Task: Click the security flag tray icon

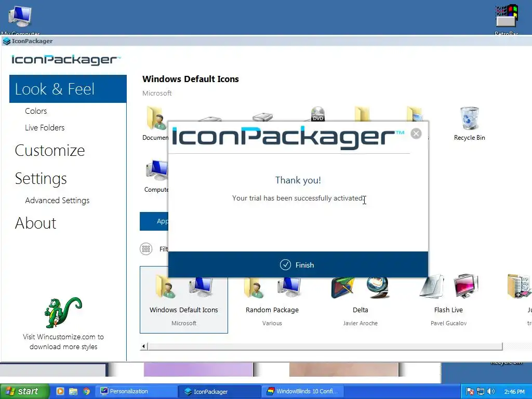Action: [470, 392]
